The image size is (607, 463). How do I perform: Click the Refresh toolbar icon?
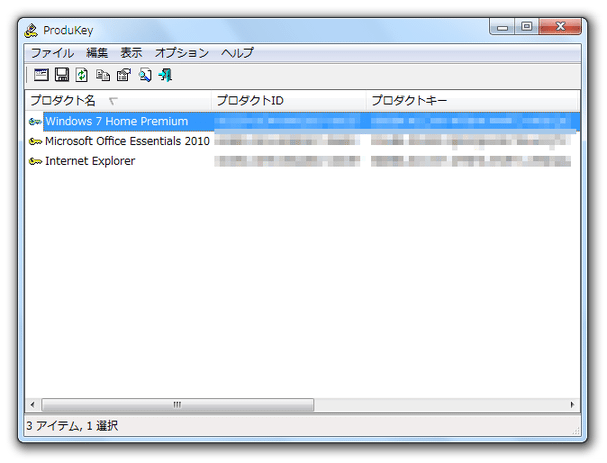point(82,75)
